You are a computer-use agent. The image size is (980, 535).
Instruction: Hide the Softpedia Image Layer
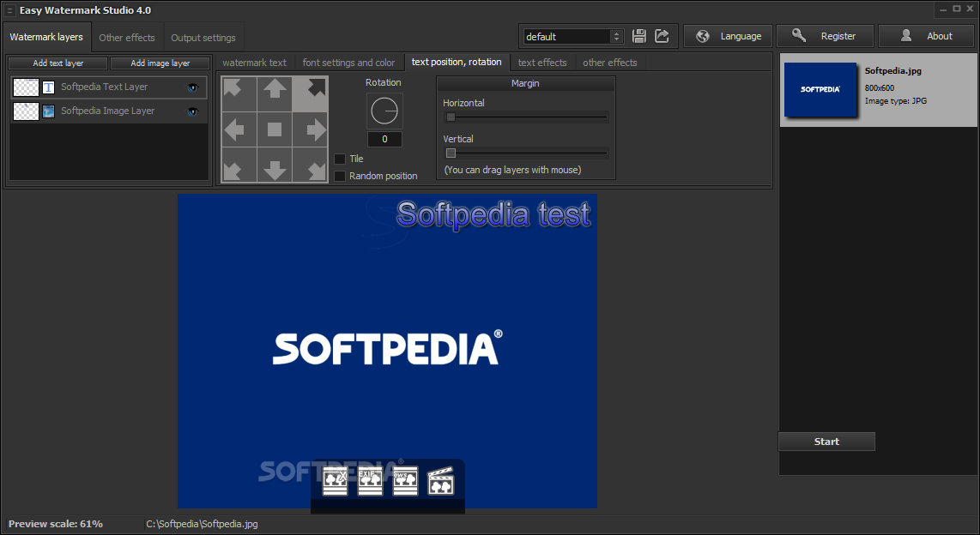pos(192,111)
